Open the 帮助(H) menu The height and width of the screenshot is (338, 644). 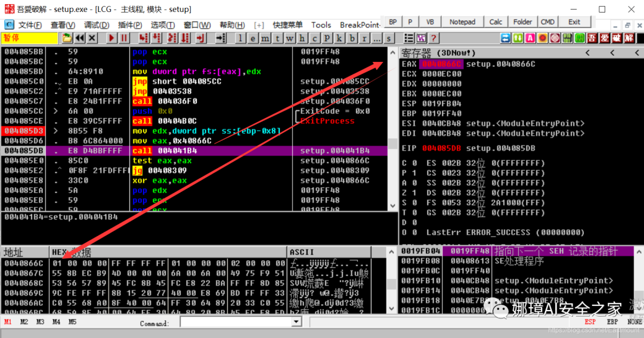coord(232,25)
